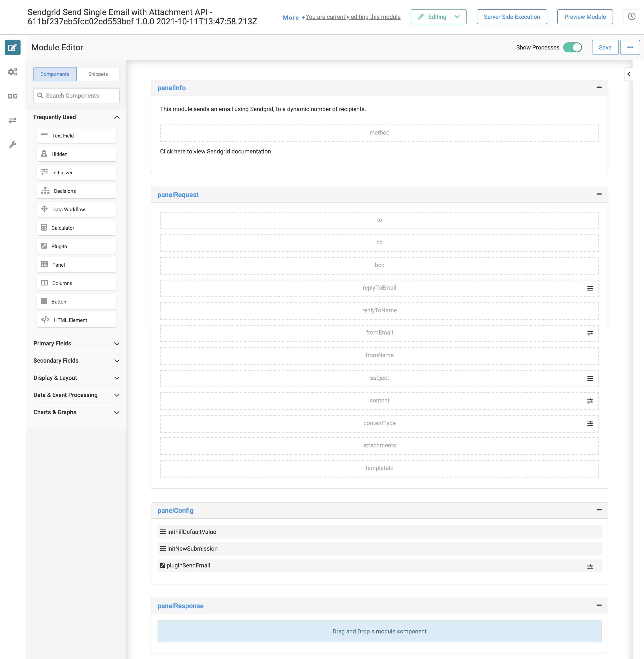Select the replyToName field
This screenshot has width=644, height=659.
coord(379,311)
